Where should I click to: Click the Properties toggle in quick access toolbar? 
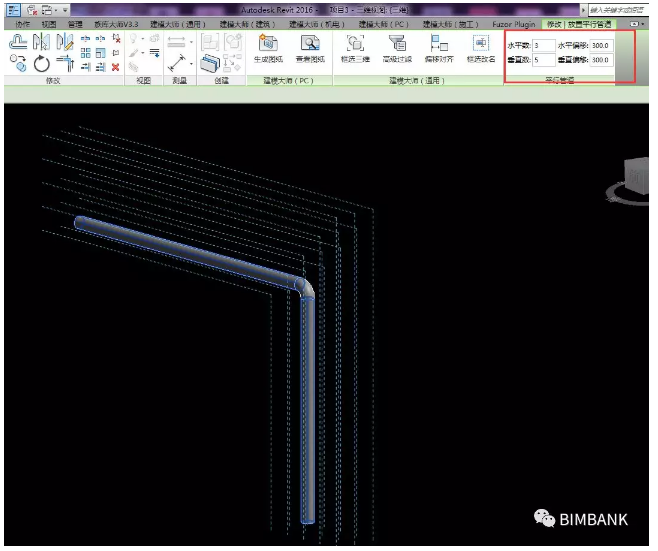coord(14,10)
